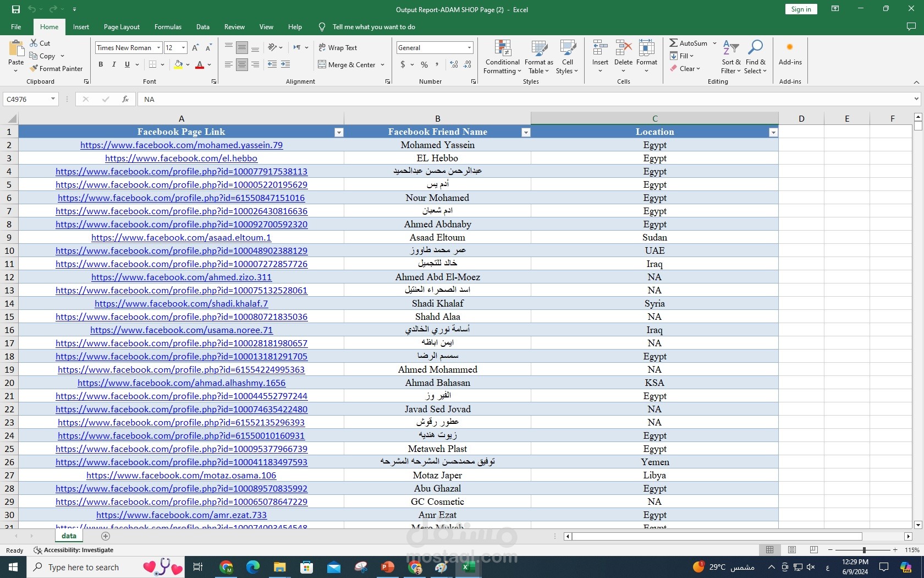Click the Paste clipboard icon
924x578 pixels.
[x=16, y=48]
